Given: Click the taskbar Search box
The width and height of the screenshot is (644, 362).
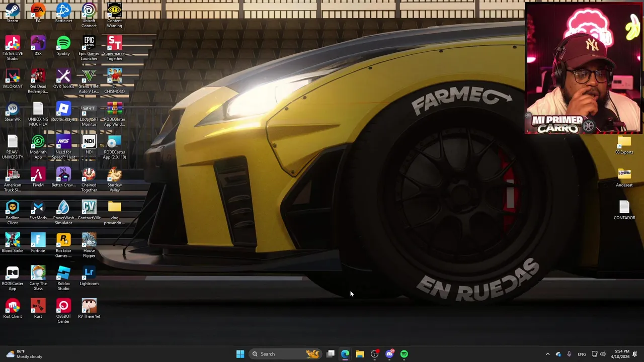Looking at the screenshot, I should point(285,354).
